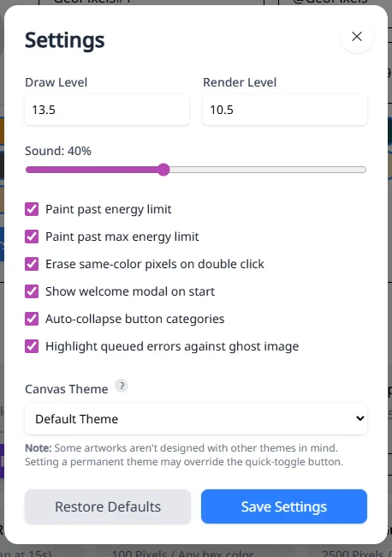Click the Sound: 40% label text
392x557 pixels.
coord(58,151)
